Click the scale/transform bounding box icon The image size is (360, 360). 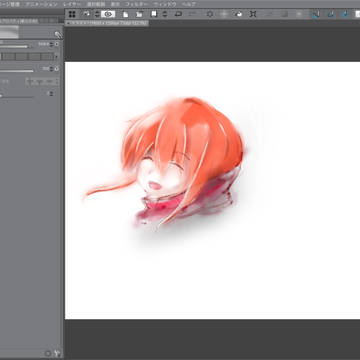point(253,14)
